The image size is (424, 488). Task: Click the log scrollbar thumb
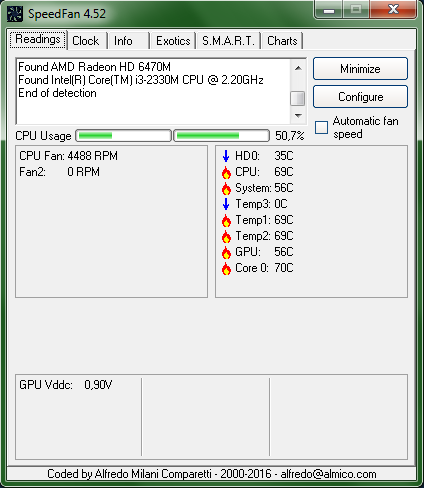pos(298,98)
